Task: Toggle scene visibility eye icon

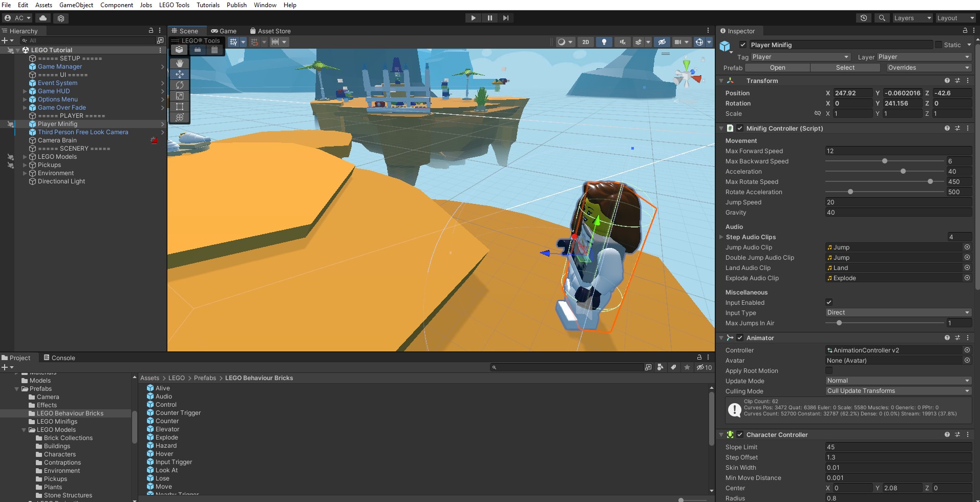Action: [662, 42]
